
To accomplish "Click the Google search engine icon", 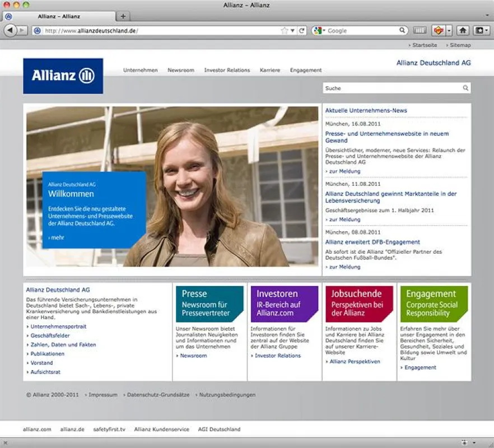I will (x=318, y=31).
